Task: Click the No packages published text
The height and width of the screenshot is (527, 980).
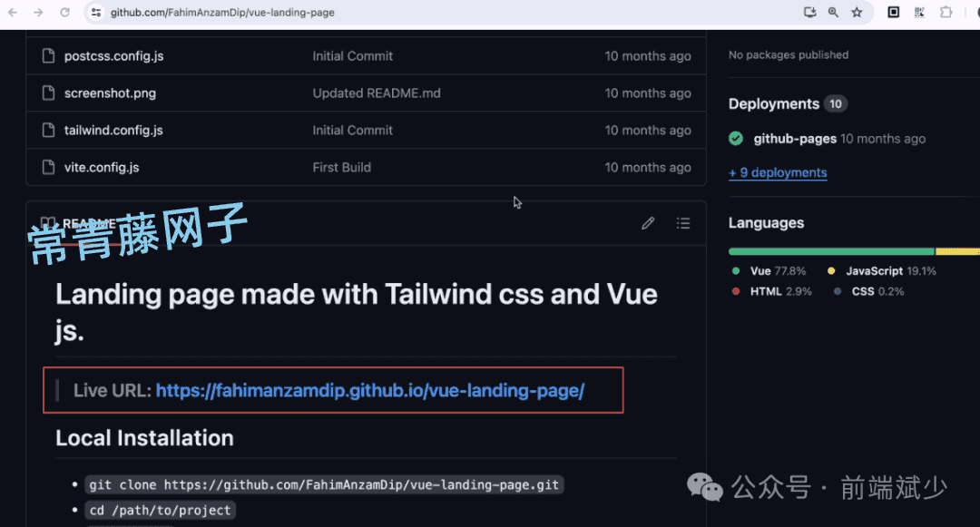Action: tap(789, 55)
